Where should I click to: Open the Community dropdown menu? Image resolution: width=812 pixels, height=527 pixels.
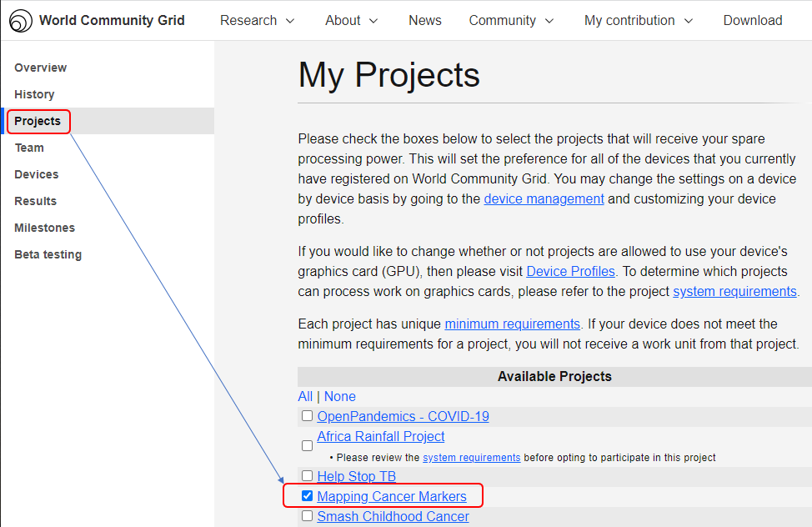point(511,21)
